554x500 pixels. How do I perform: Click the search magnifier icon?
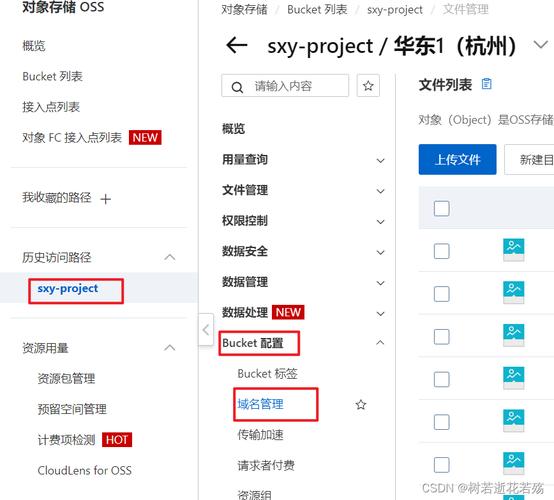coord(237,87)
